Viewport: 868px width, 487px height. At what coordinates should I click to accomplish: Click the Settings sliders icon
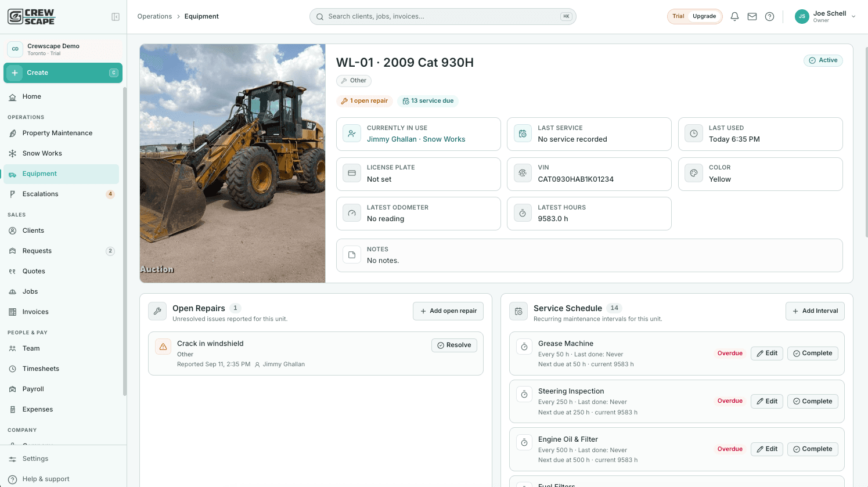pos(13,459)
